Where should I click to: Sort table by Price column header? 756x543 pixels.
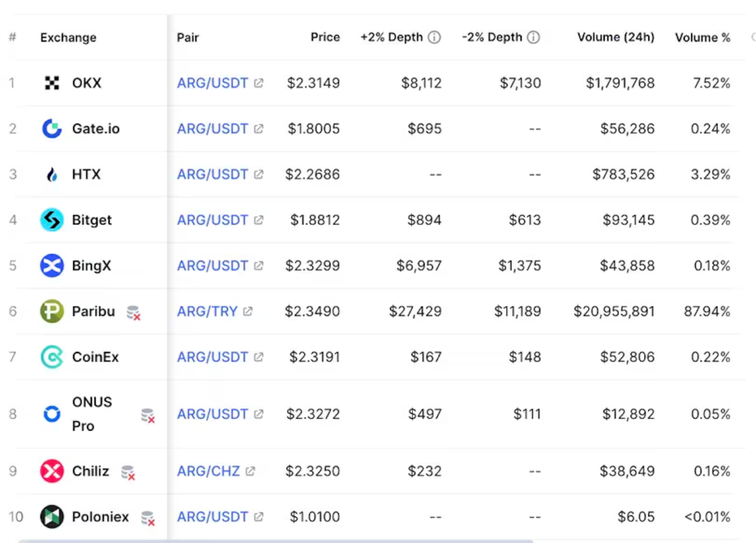click(326, 37)
